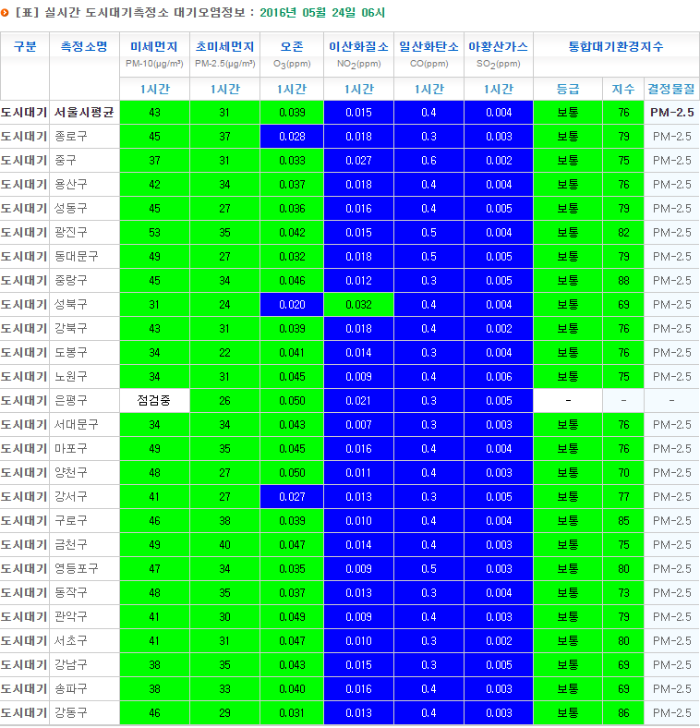Click the orange bullet icon beside table title

6,13
